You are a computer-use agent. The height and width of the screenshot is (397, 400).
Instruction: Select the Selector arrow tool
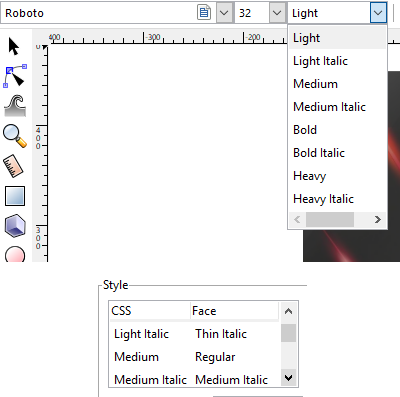click(x=14, y=46)
